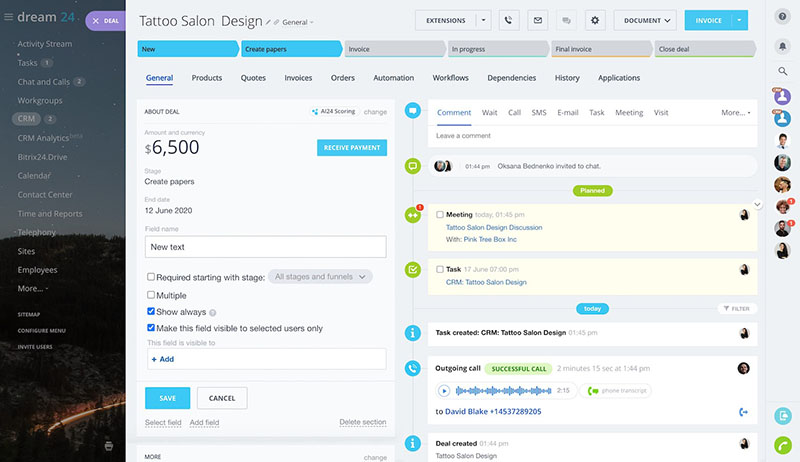Open the Invoice button dropdown arrow

point(739,20)
